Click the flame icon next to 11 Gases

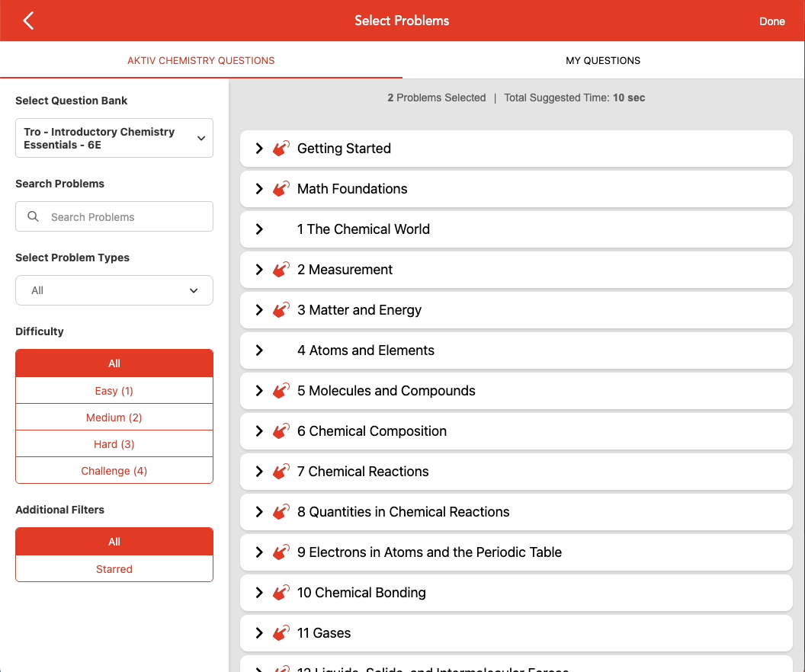(x=281, y=632)
